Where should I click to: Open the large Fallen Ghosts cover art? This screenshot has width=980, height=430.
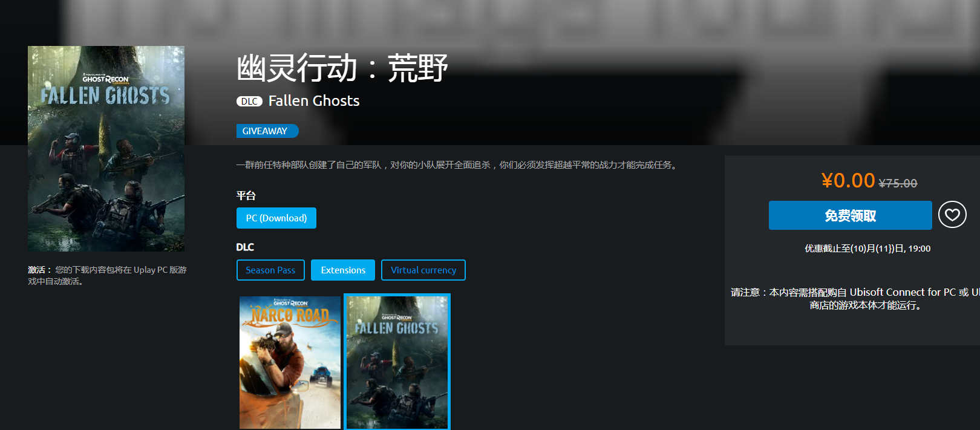[106, 149]
